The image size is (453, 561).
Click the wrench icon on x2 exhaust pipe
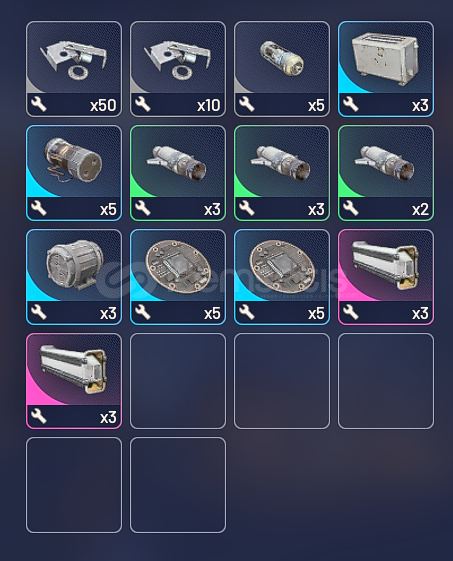point(351,208)
